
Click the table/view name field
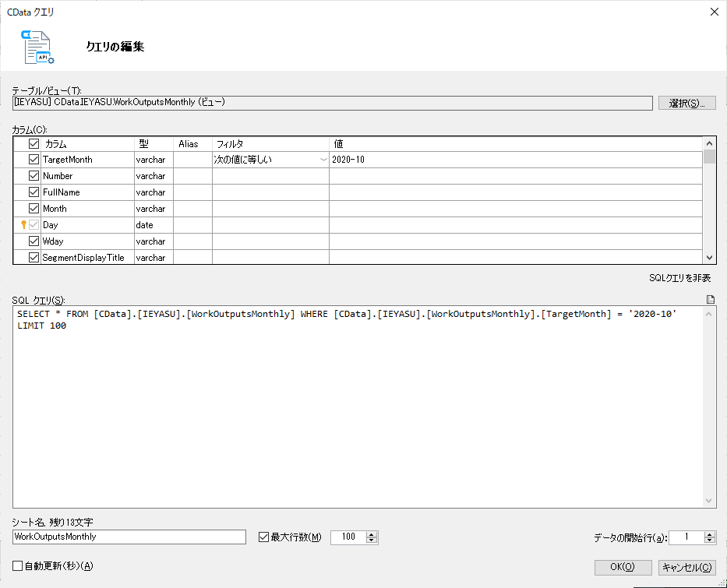click(333, 103)
